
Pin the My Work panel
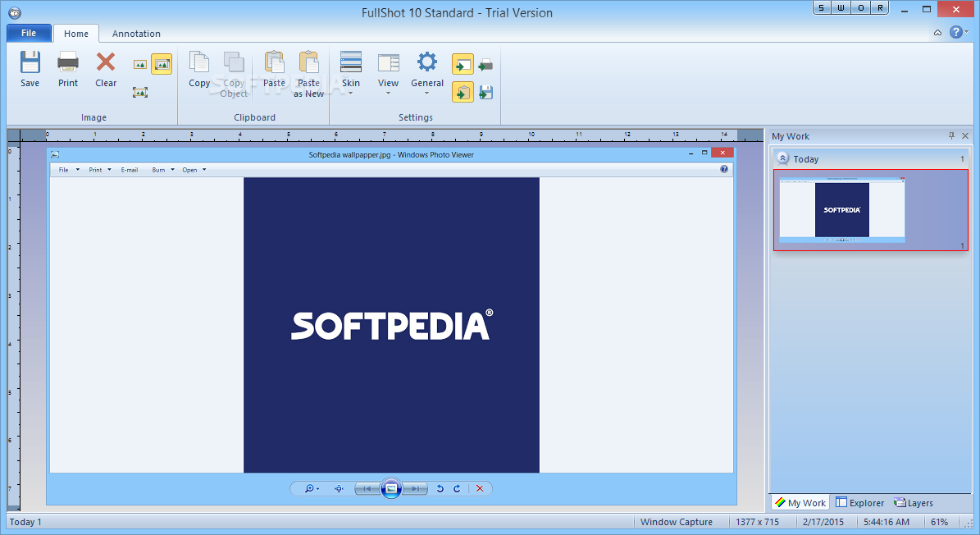(951, 135)
